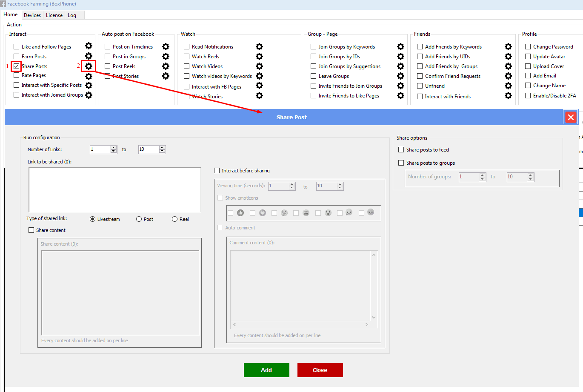Click inside the Link to be shared textbox
The image size is (583, 392).
tap(114, 189)
